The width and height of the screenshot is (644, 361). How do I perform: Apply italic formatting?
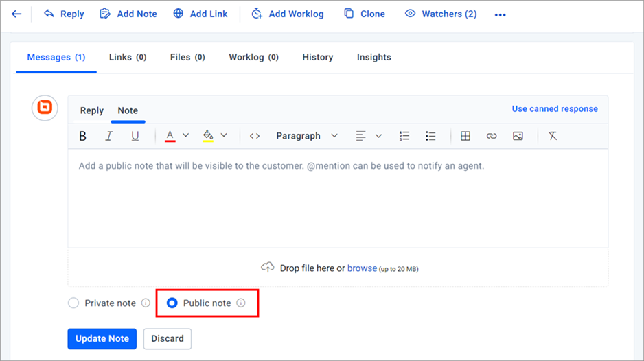(109, 136)
